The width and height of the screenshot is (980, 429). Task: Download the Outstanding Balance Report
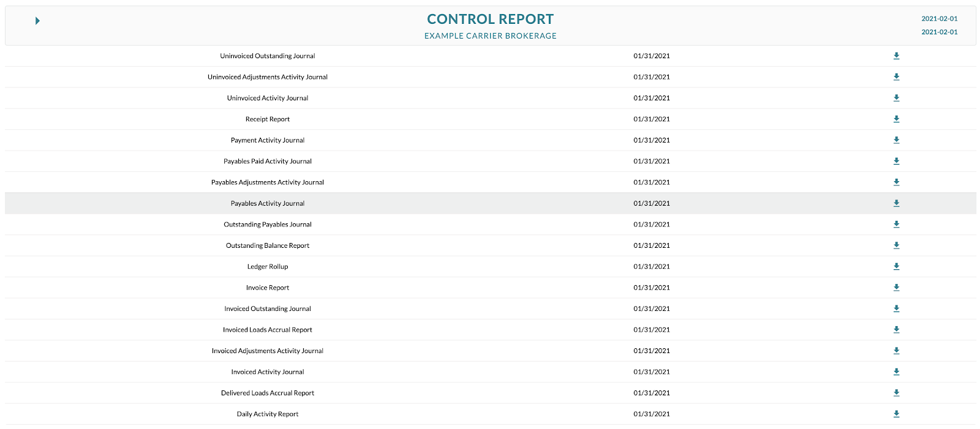coord(896,245)
